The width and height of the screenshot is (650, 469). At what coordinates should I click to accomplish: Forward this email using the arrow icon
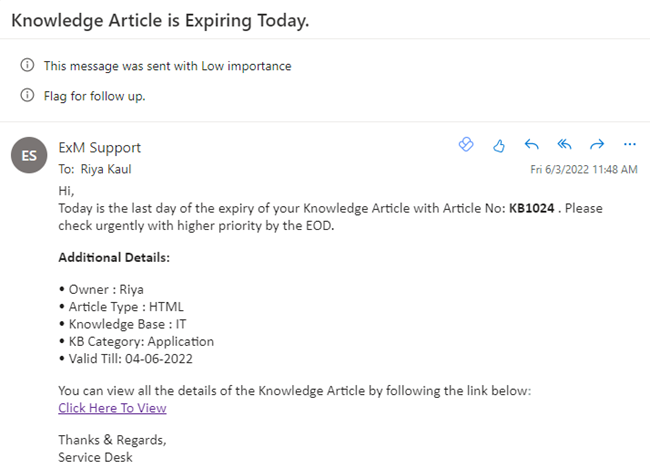[x=597, y=145]
